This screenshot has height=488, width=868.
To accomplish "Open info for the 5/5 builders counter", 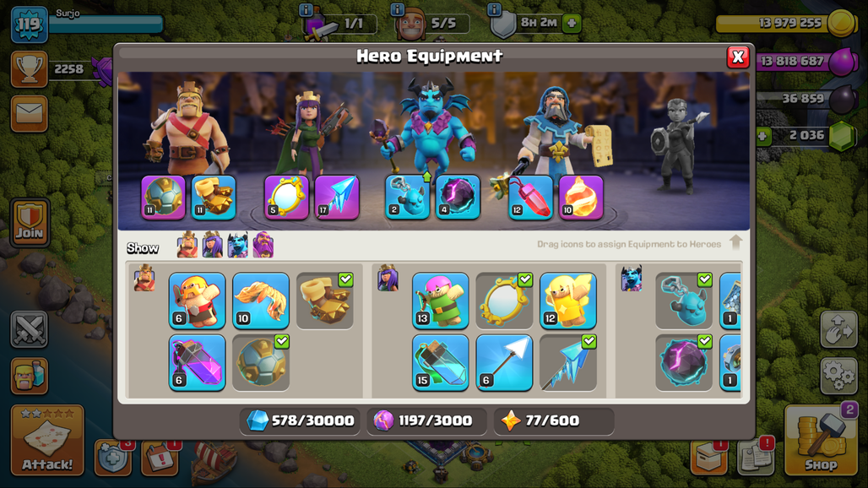I will (x=398, y=9).
